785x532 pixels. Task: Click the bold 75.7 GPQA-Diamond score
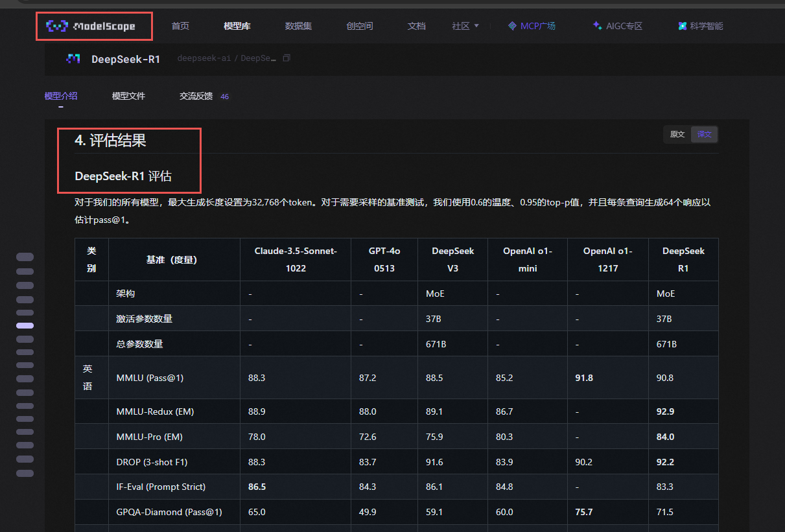(583, 512)
